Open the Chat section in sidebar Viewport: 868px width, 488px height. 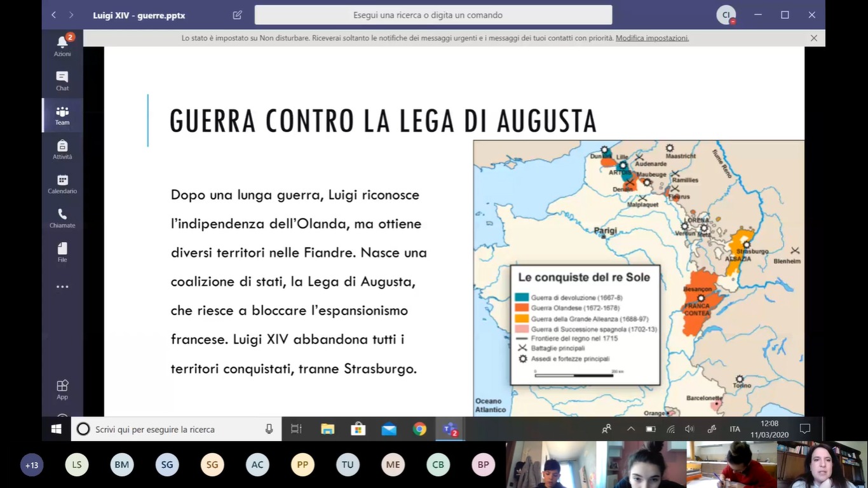(62, 80)
